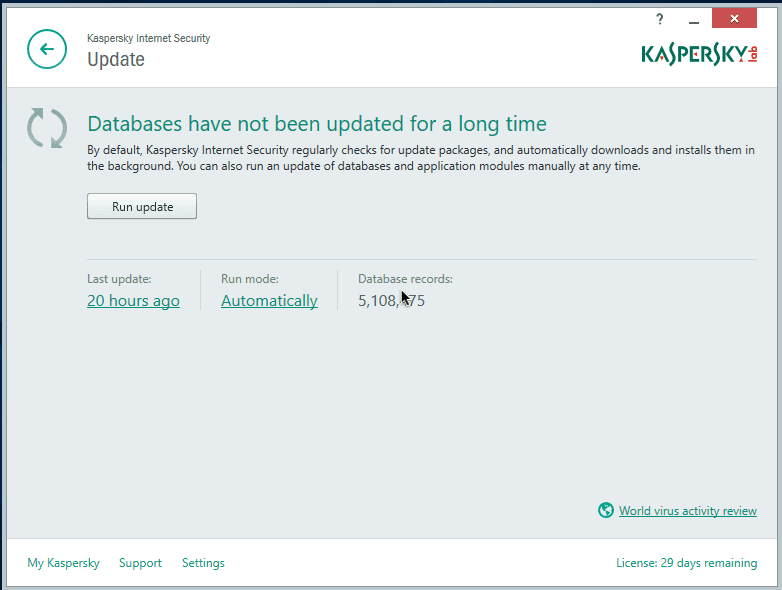Click the 'Databases have not been updated' heading
Viewport: 782px width, 590px height.
(x=316, y=124)
